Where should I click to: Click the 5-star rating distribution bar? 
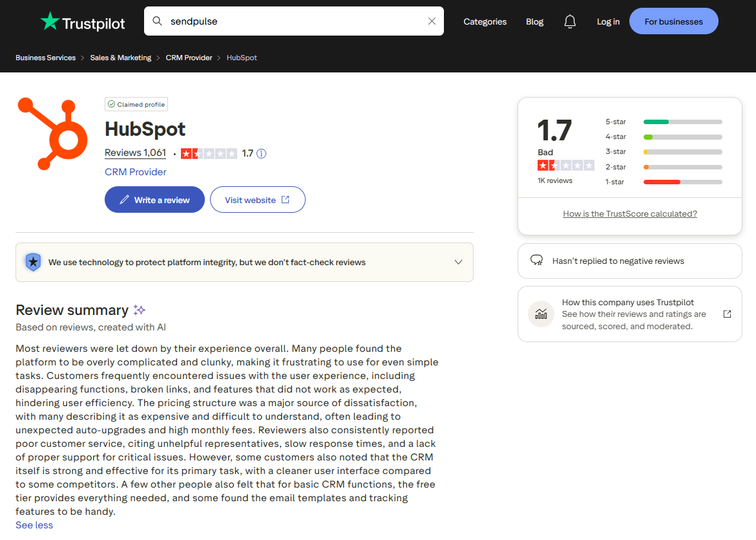point(682,122)
